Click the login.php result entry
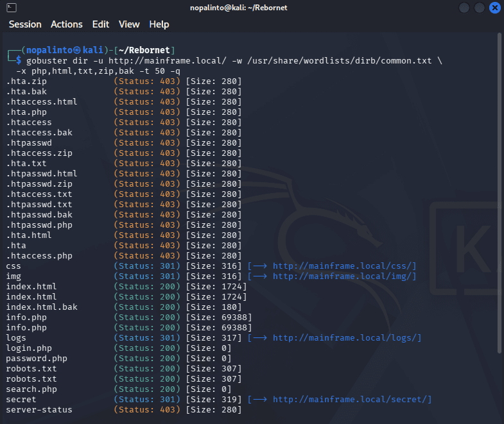Image resolution: width=504 pixels, height=424 pixels. coord(29,348)
